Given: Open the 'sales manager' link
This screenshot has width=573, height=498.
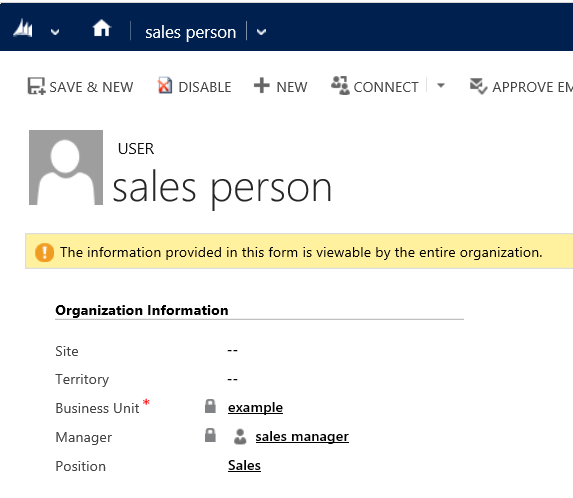Looking at the screenshot, I should 302,437.
